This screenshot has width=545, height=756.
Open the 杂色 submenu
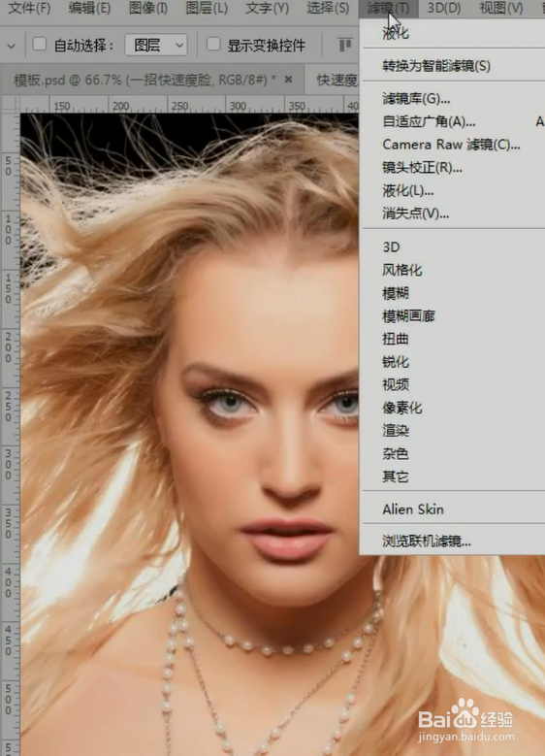click(x=395, y=453)
